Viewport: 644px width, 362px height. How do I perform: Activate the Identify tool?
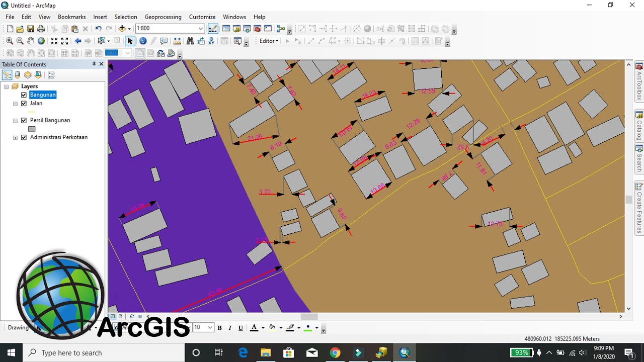(x=143, y=41)
